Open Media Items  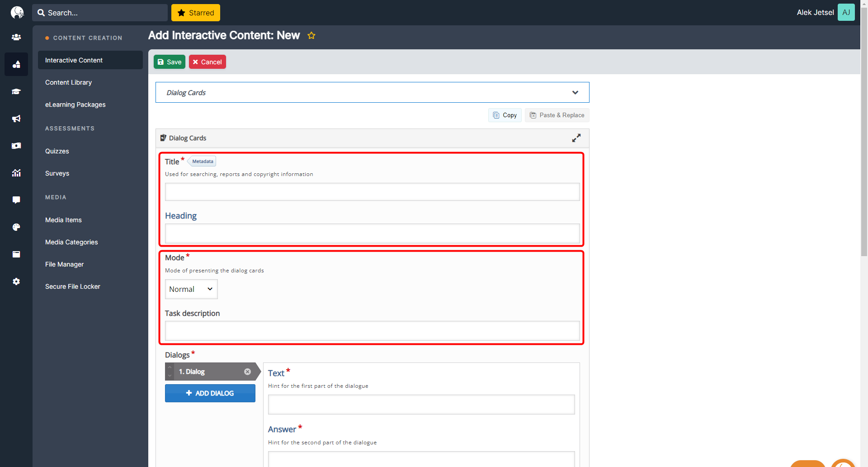(x=63, y=220)
